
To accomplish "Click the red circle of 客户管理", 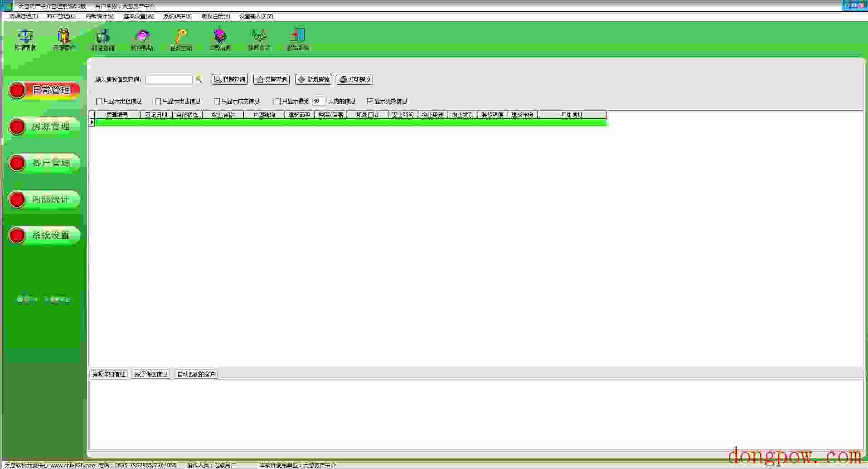I will tap(17, 163).
